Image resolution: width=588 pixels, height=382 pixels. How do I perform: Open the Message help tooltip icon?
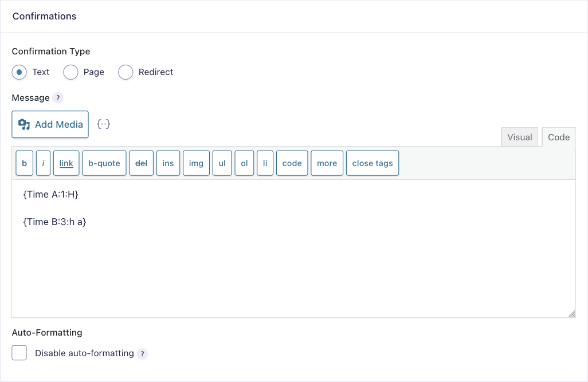tap(58, 98)
